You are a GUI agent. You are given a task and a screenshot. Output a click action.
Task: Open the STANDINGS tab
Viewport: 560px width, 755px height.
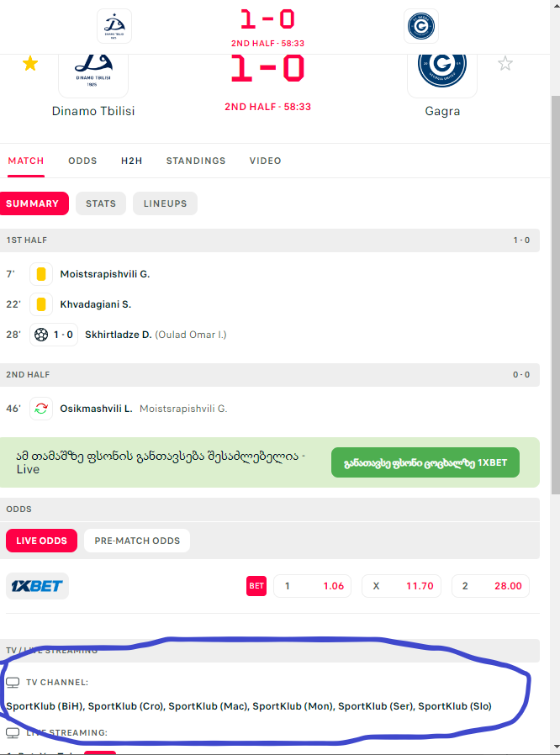[x=196, y=161]
